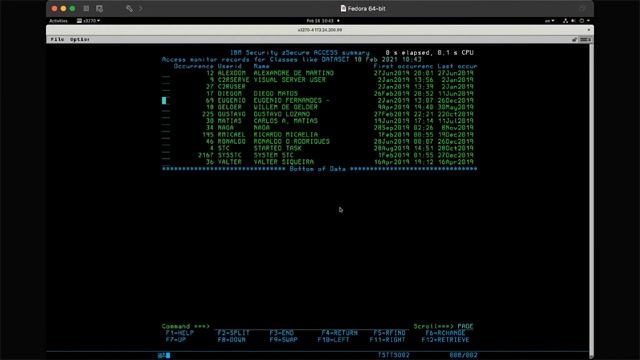Open the GNOME Activities overview
The height and width of the screenshot is (360, 640).
[x=58, y=21]
